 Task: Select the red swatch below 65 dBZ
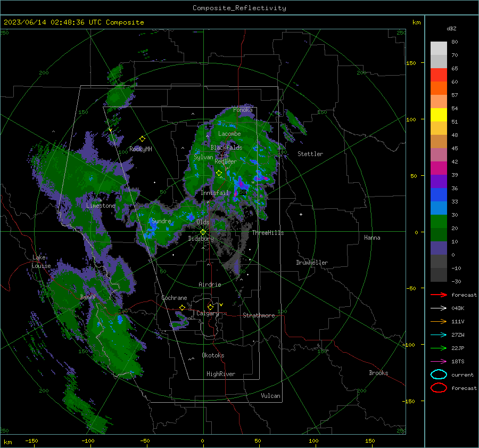click(x=439, y=75)
